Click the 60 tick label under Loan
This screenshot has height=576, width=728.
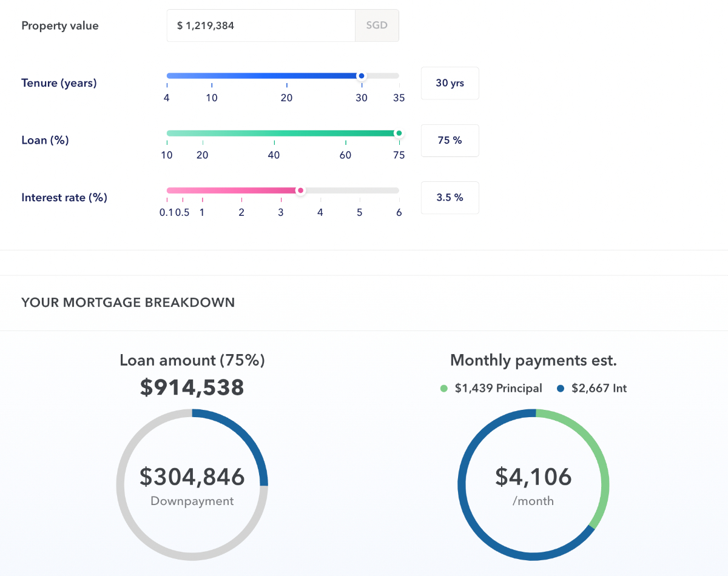(346, 155)
